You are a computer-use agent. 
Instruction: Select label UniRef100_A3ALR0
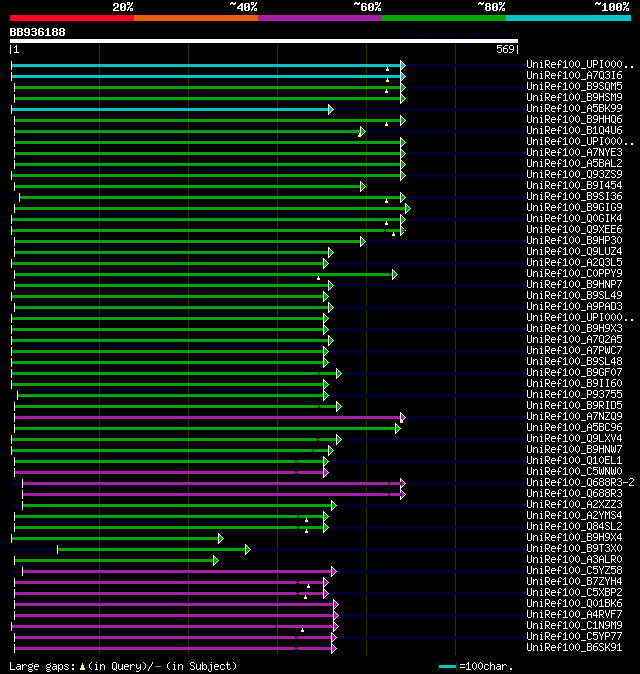click(574, 560)
